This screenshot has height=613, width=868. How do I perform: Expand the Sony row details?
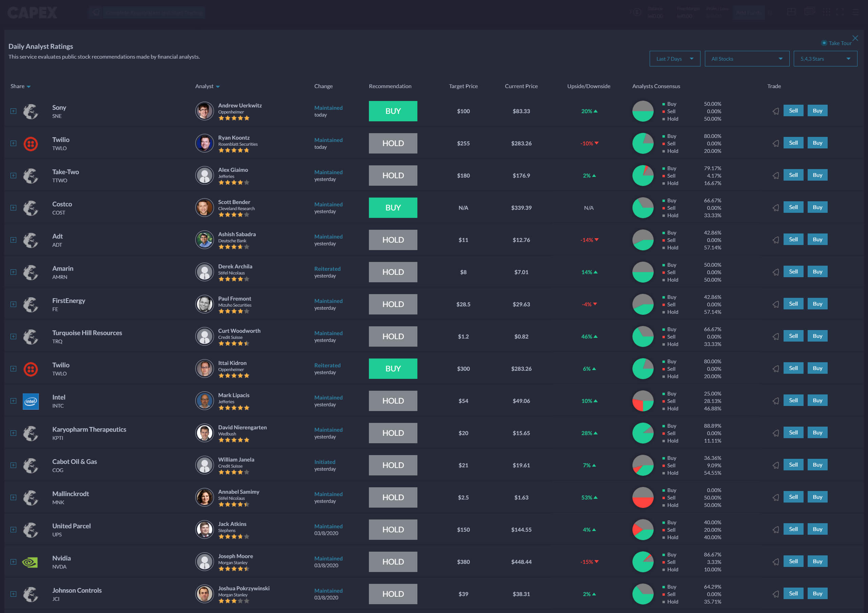click(13, 111)
